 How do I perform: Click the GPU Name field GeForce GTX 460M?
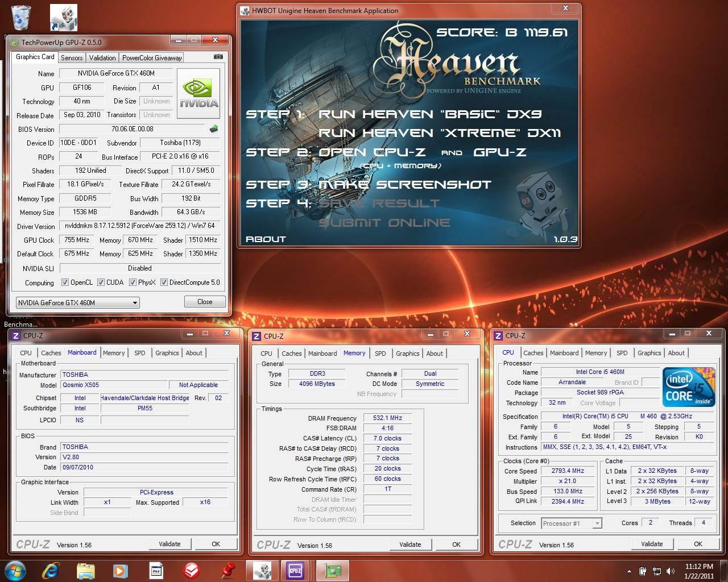pos(116,73)
